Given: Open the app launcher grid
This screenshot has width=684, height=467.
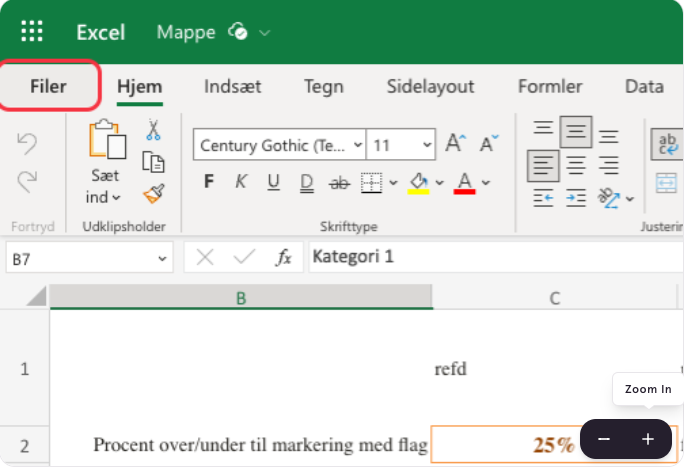Looking at the screenshot, I should pos(32,31).
